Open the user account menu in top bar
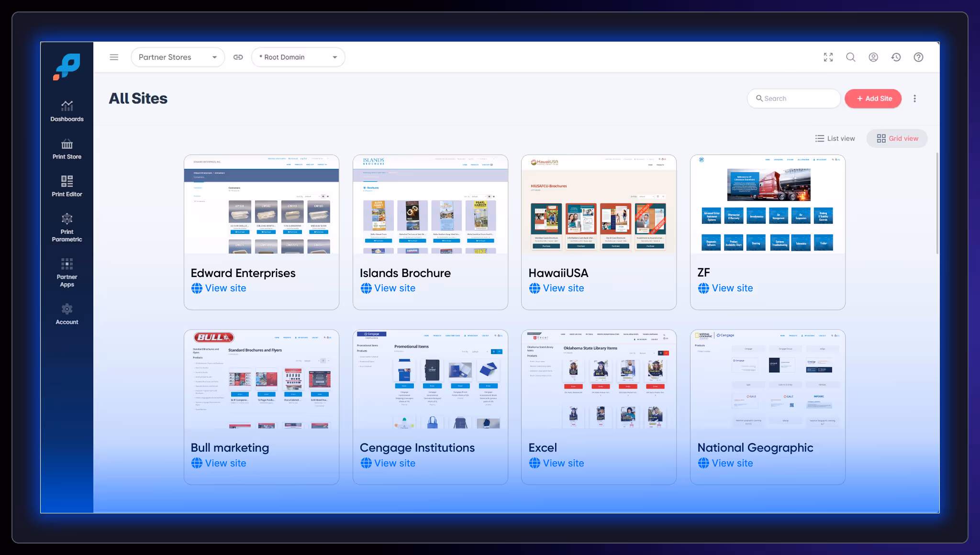This screenshot has height=555, width=980. (873, 57)
